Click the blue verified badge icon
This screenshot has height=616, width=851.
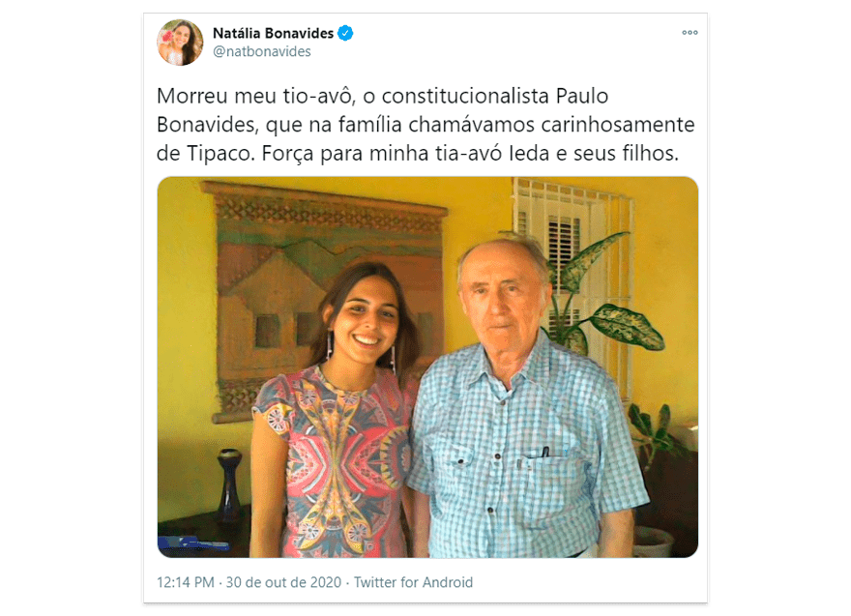click(345, 33)
